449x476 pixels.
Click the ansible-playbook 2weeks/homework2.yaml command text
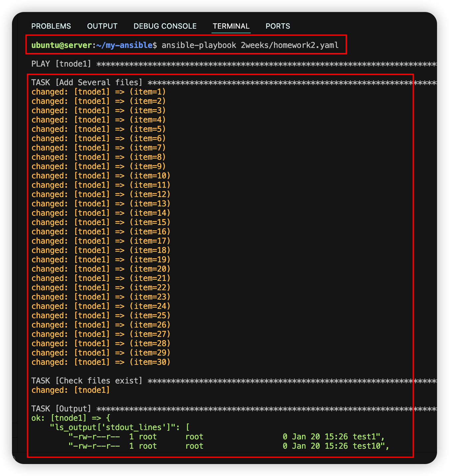coord(250,45)
